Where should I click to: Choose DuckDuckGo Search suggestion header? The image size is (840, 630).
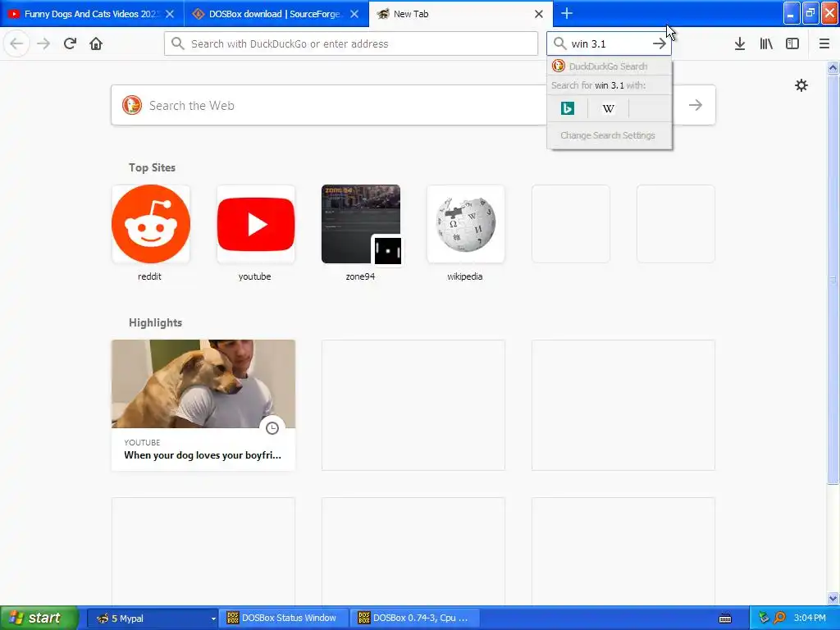coord(609,66)
